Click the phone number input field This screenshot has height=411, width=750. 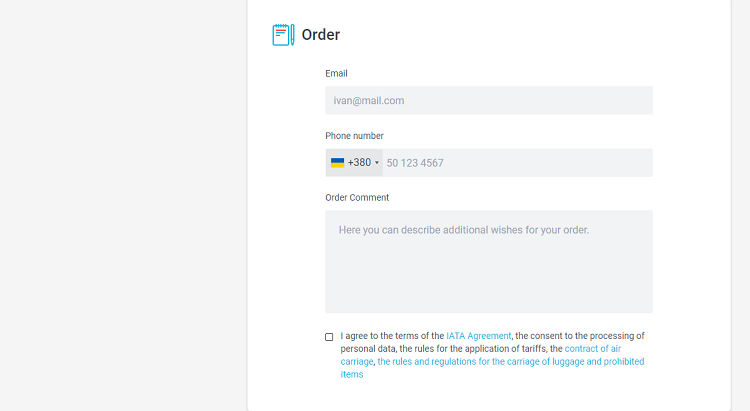[518, 163]
